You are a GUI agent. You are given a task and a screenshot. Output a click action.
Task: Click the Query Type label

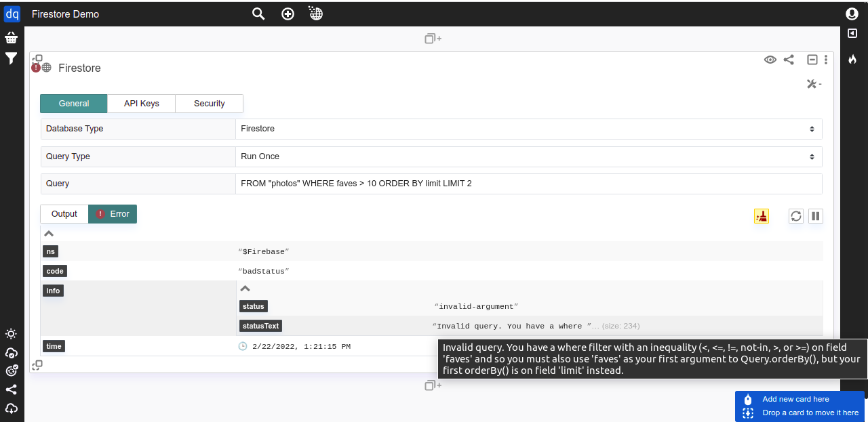[x=68, y=156]
